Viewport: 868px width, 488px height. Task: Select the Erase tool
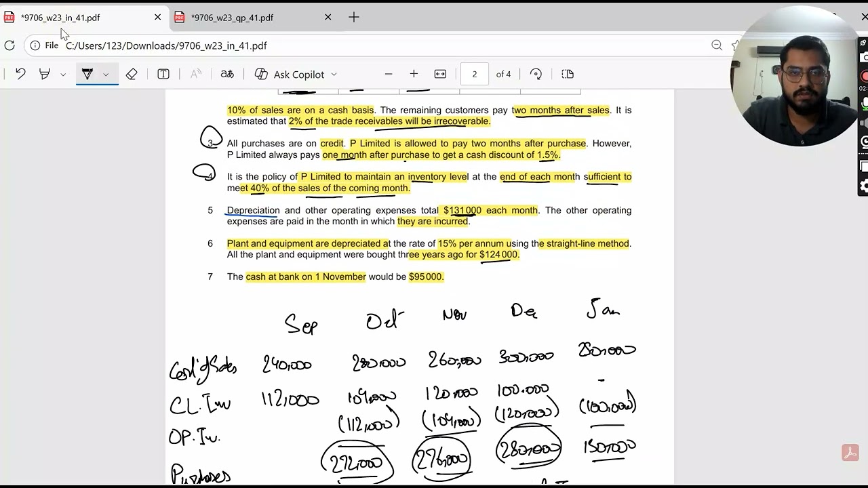coord(132,74)
